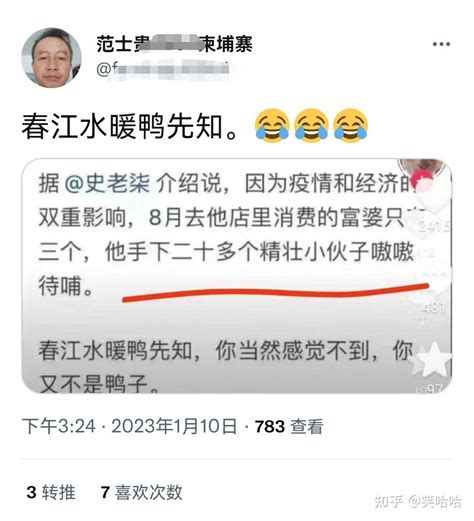Tap the white star icon in embedded image
474x521 pixels.
click(433, 359)
